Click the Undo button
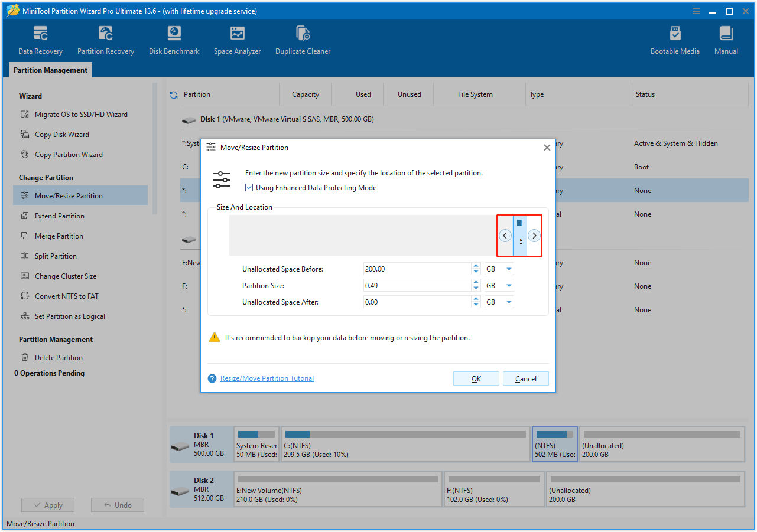Image resolution: width=757 pixels, height=532 pixels. (118, 505)
